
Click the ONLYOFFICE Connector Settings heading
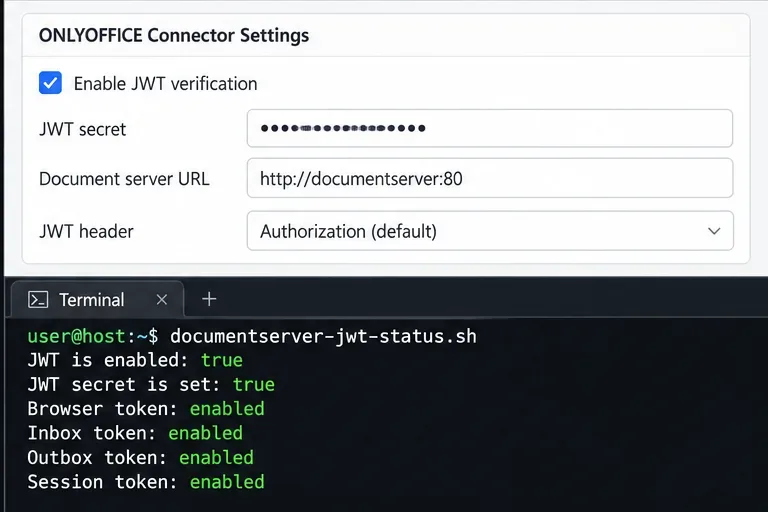pyautogui.click(x=174, y=35)
